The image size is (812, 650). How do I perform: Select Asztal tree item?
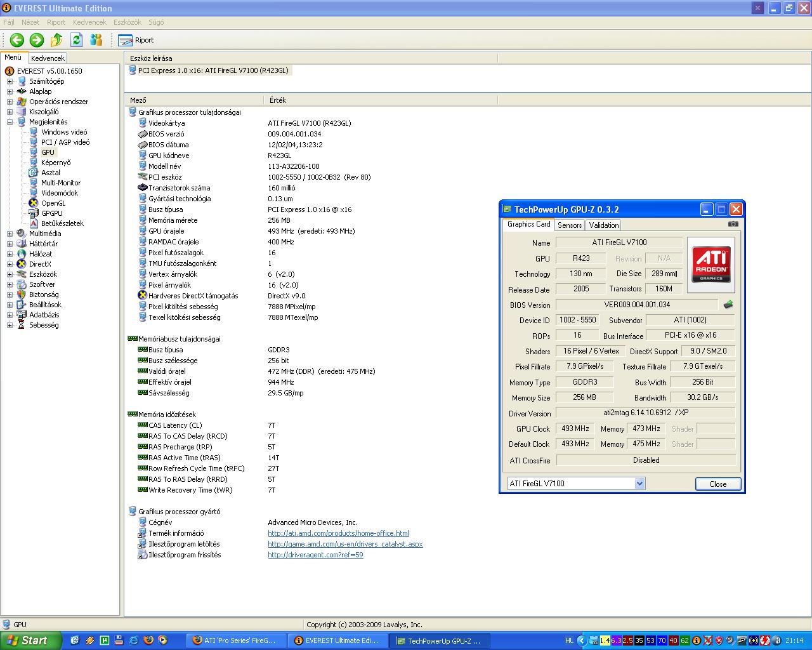coord(51,173)
